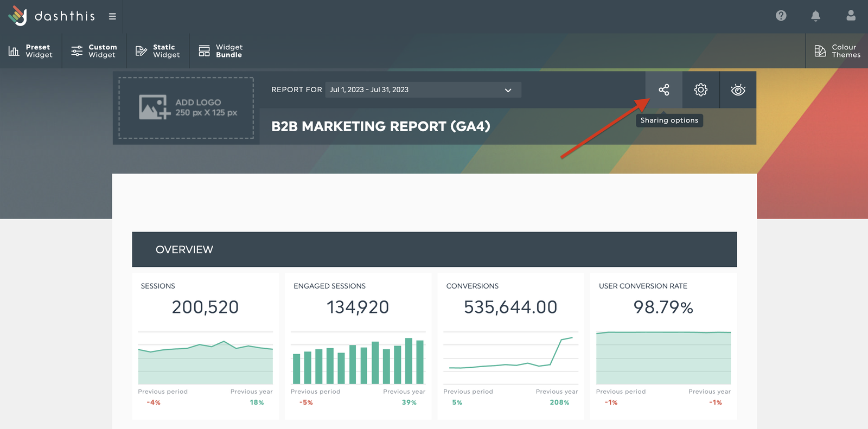
Task: Click the CONVERSIONS widget title
Action: 472,286
